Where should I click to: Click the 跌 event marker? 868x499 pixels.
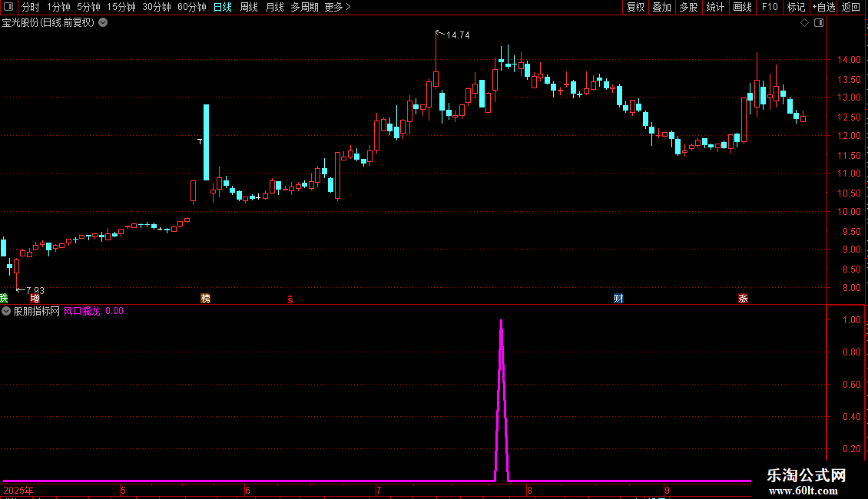[4, 299]
